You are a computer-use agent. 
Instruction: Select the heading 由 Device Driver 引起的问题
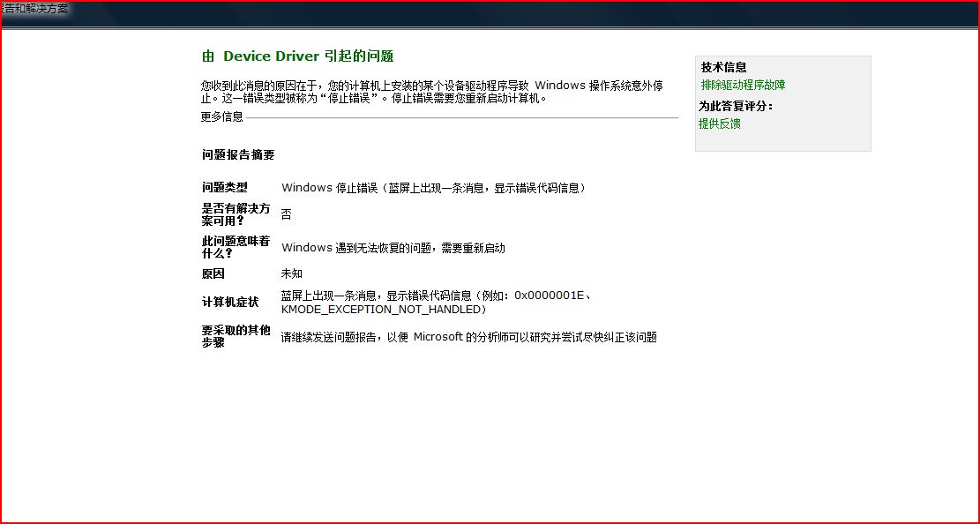297,56
